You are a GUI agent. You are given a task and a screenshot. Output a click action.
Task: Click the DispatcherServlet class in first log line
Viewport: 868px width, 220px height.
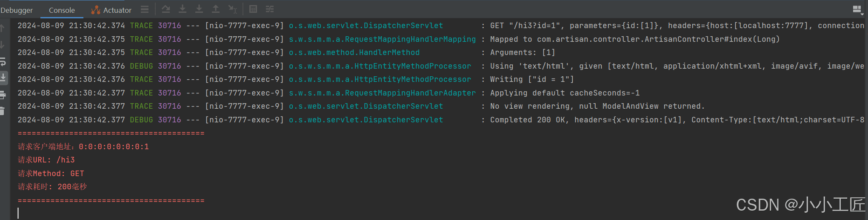pyautogui.click(x=366, y=26)
